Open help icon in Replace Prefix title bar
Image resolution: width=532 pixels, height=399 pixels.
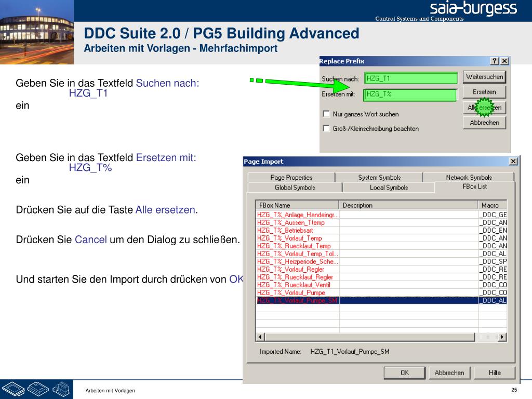click(x=495, y=61)
